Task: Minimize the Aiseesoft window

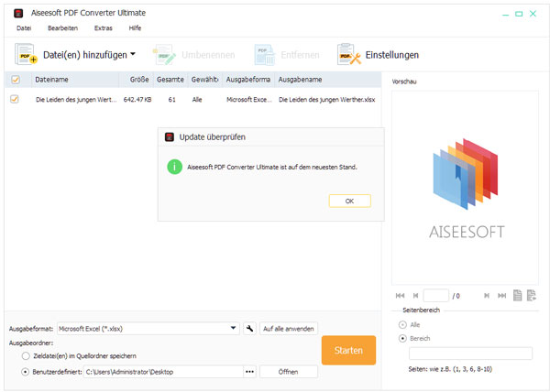Action: click(x=505, y=14)
